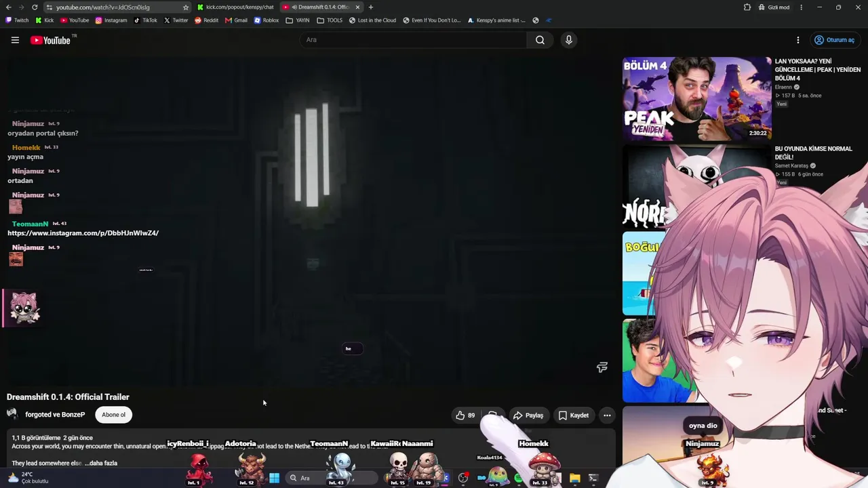Open the PEAK Bölüm 4 video thumbnail
Screen dimensions: 868x488
pyautogui.click(x=697, y=99)
